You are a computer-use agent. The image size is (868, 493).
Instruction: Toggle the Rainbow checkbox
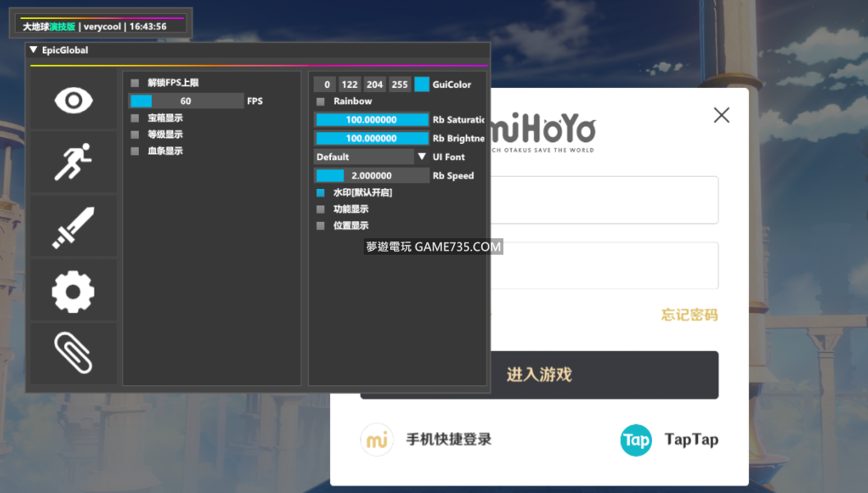[x=320, y=102]
